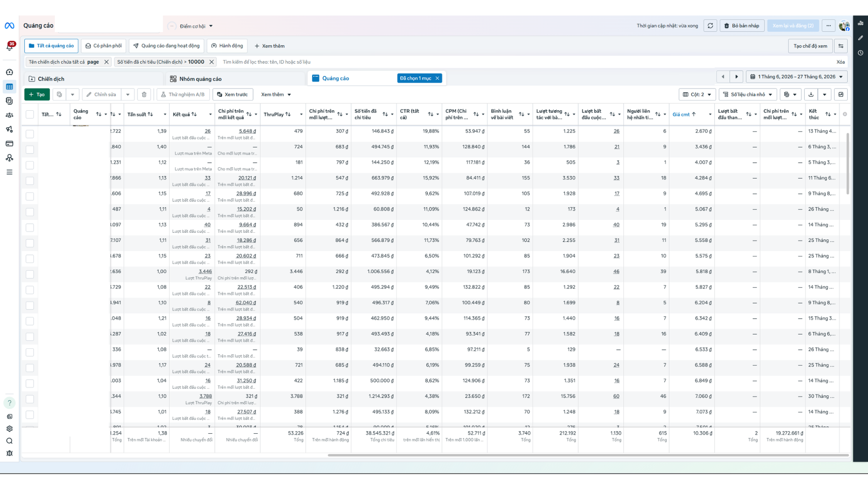Image resolution: width=868 pixels, height=488 pixels.
Task: Tick checkbox for row spending 1.006.556 đ
Action: pyautogui.click(x=30, y=274)
